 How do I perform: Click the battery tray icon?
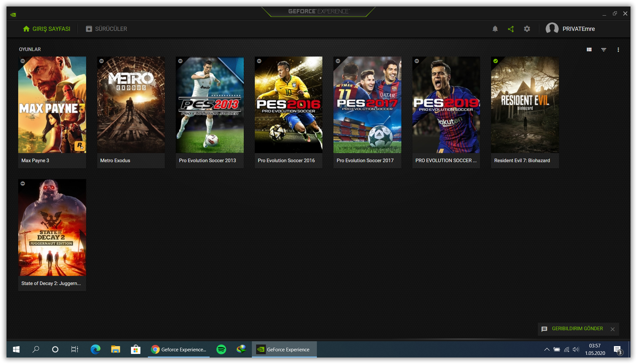pos(557,350)
